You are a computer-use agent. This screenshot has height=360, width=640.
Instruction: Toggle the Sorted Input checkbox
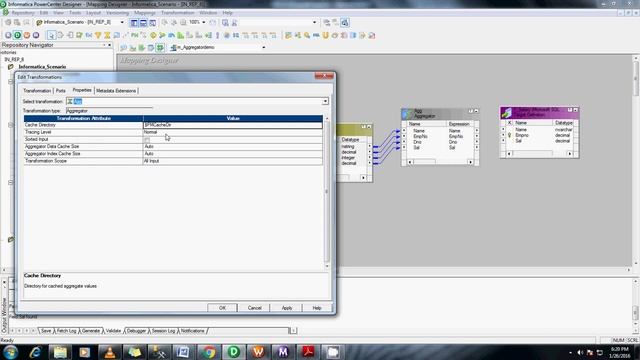coord(147,140)
